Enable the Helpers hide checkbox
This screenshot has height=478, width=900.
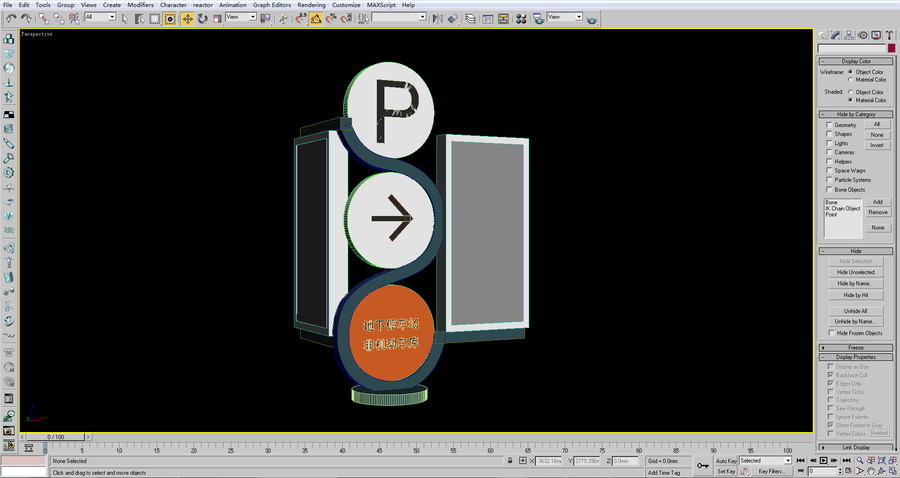[x=829, y=161]
